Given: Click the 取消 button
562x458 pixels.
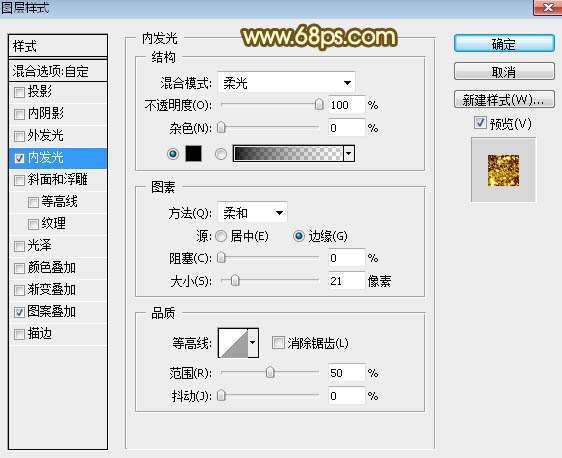Looking at the screenshot, I should point(504,72).
